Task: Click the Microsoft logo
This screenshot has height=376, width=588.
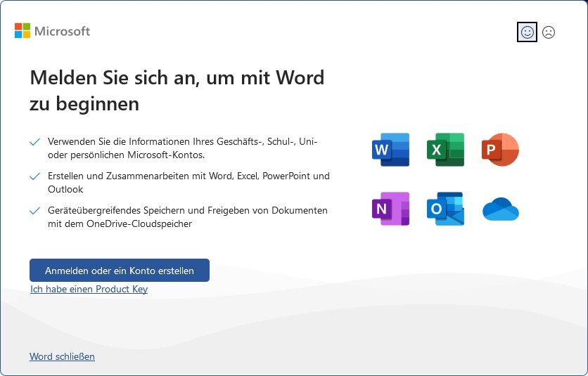Action: tap(53, 31)
